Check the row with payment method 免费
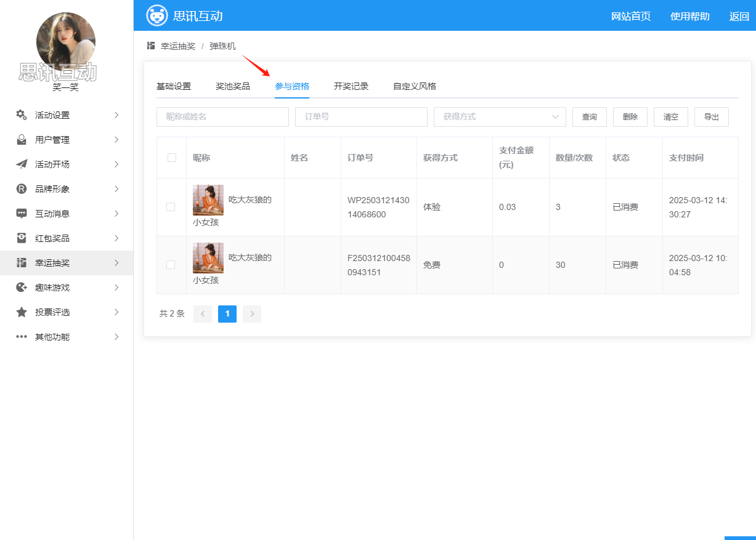 pyautogui.click(x=171, y=265)
